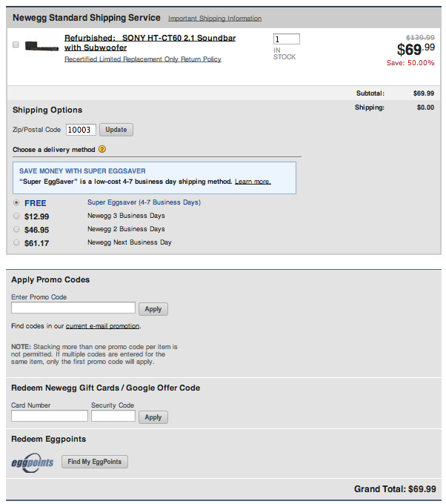Pick $61.17 Newegg Next Business Day shipping
This screenshot has width=446, height=504.
click(16, 242)
